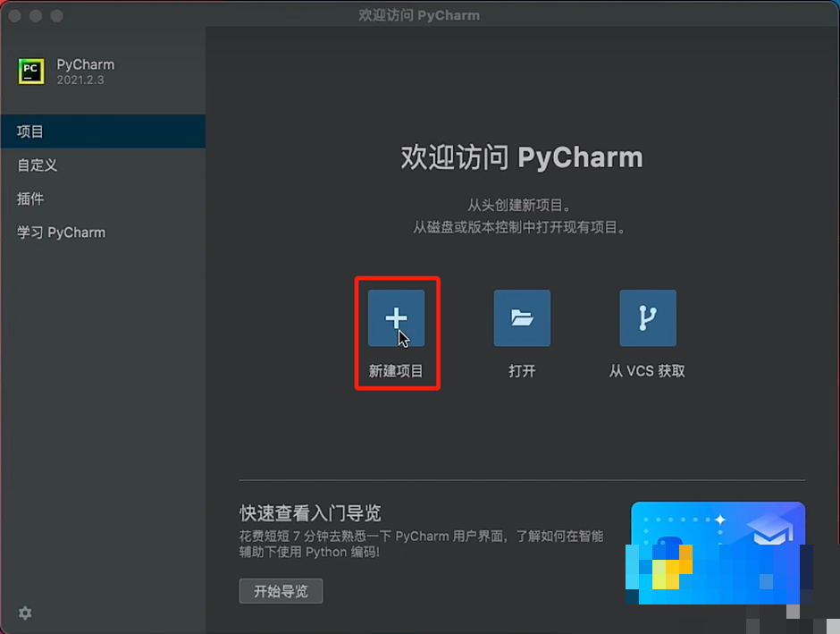Click the 花费短短 7 分钟 tour description
Image resolution: width=840 pixels, height=634 pixels.
[421, 544]
